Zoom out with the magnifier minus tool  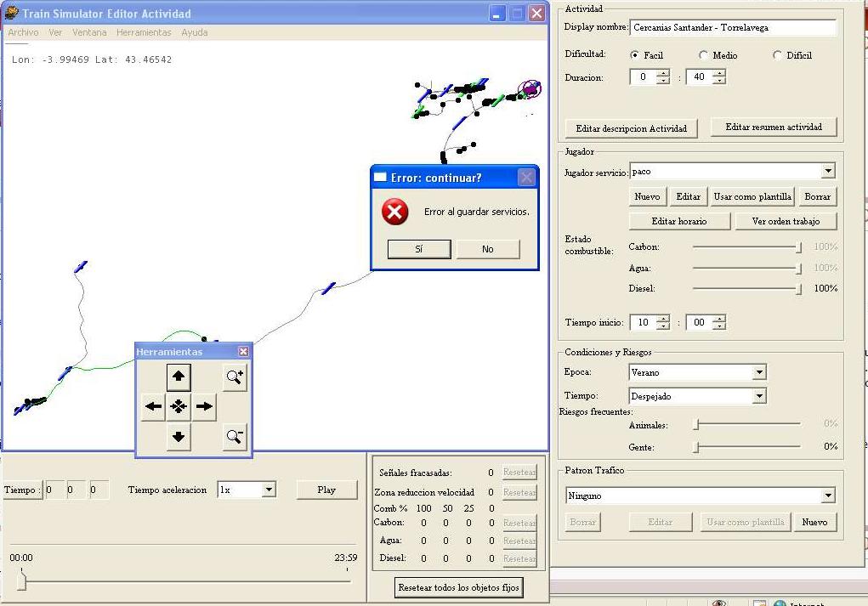point(235,437)
